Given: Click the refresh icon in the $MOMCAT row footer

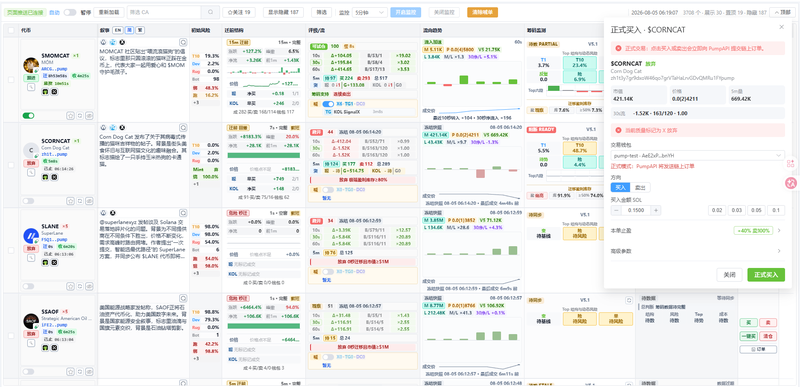Looking at the screenshot, I should [80, 116].
